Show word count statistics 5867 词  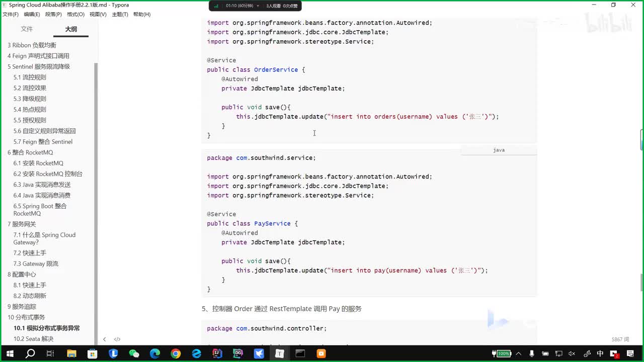point(620,340)
